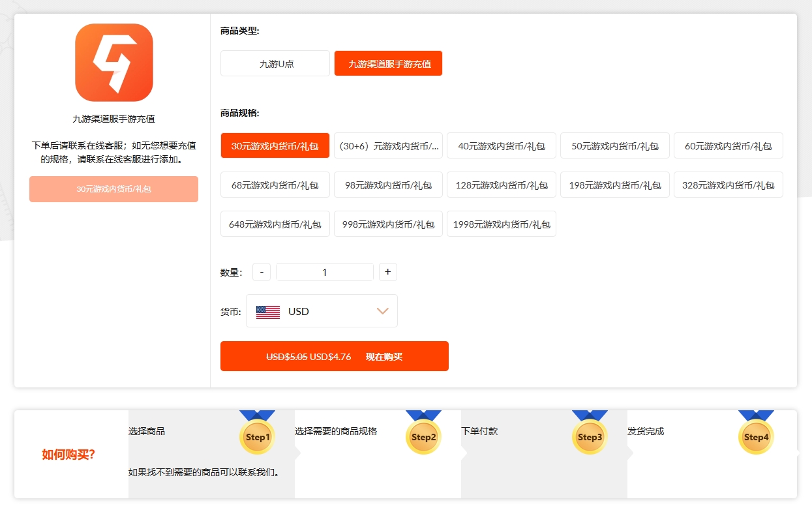Viewport: 812px width, 512px height.
Task: Click the US flag icon
Action: click(268, 312)
